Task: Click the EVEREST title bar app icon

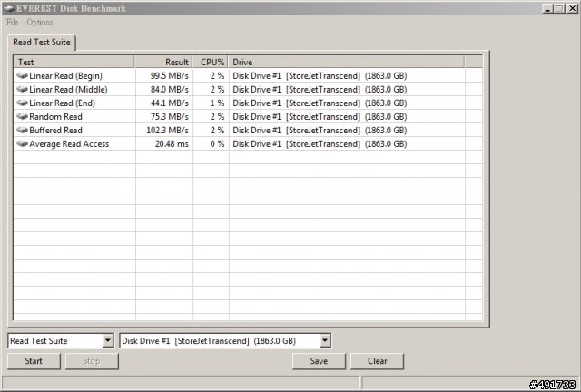Action: pyautogui.click(x=9, y=8)
